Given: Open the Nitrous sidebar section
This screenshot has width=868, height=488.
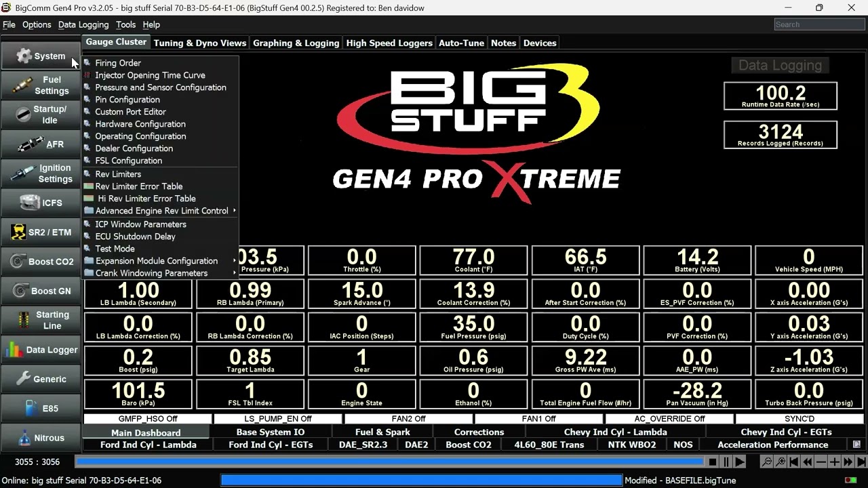Looking at the screenshot, I should 41,438.
